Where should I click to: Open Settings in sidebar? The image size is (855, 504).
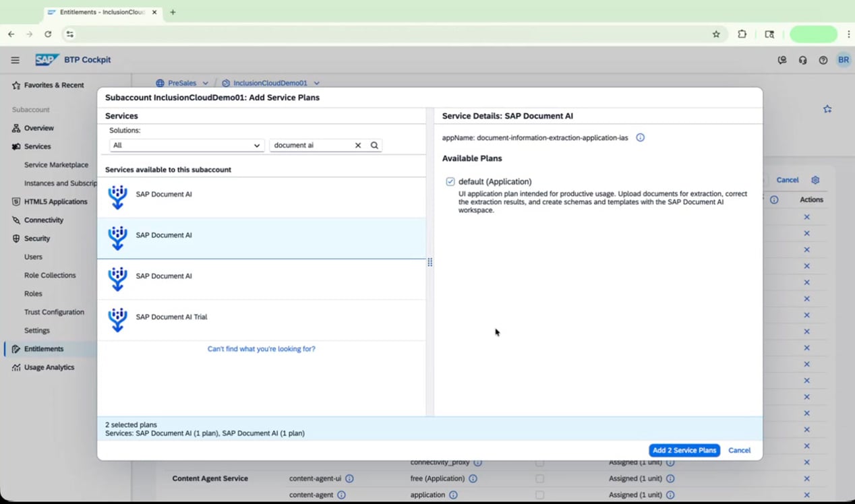tap(37, 331)
